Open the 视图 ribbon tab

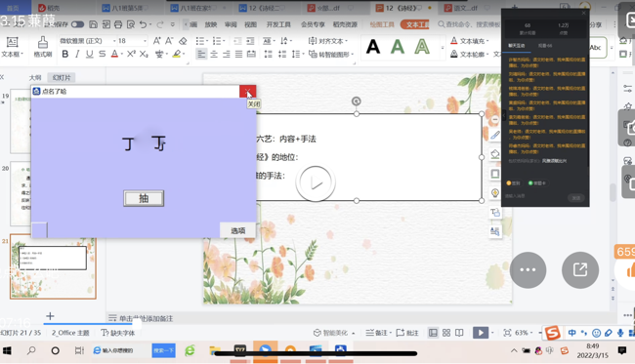250,24
